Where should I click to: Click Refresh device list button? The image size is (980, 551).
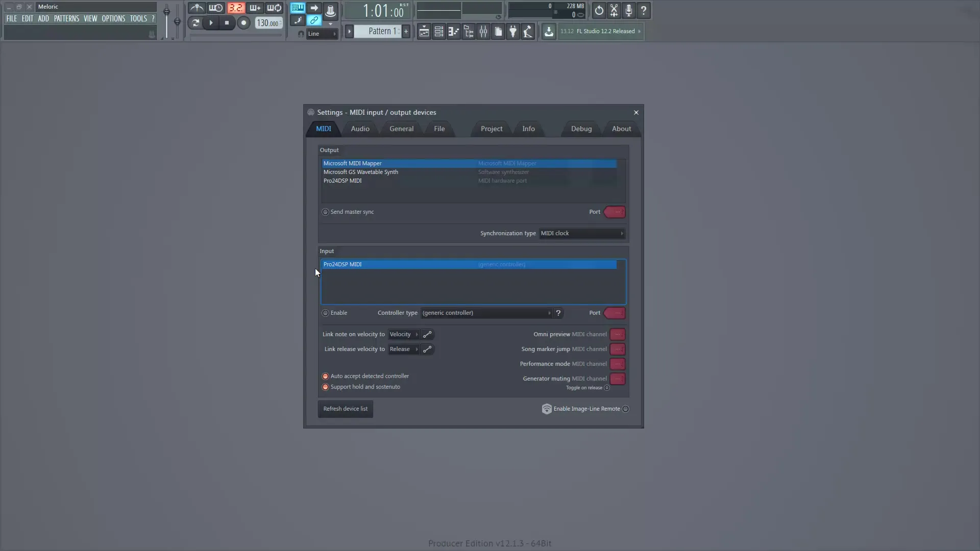pos(345,409)
